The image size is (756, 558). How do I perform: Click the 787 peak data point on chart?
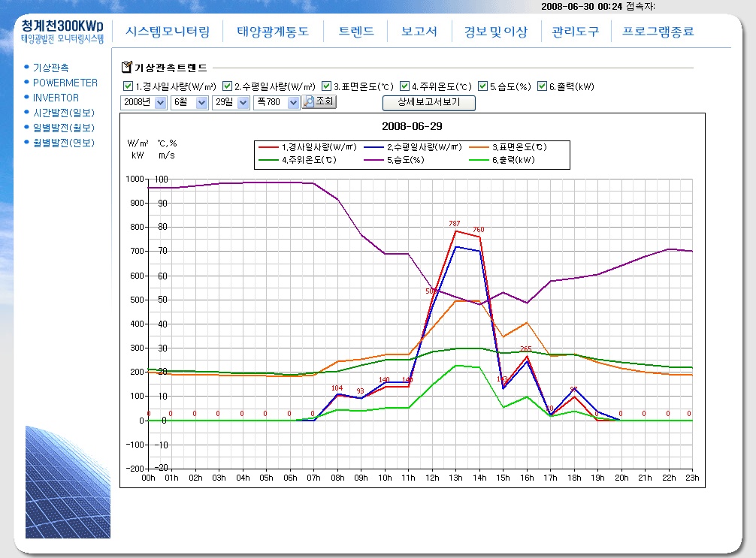455,230
